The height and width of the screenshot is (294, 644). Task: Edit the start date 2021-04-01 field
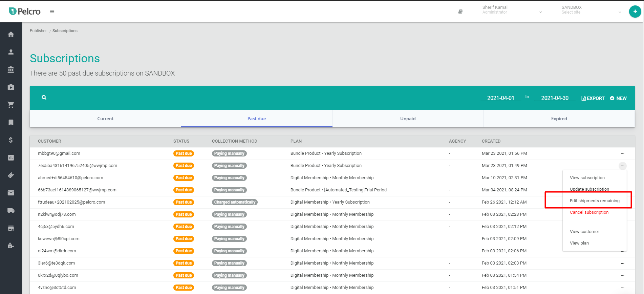(500, 98)
